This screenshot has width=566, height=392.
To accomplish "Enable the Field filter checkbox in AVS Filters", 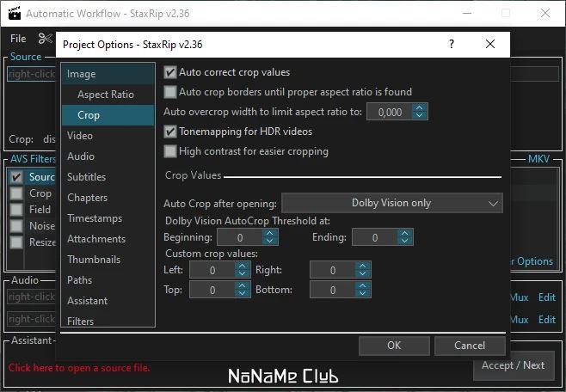I will 16,210.
